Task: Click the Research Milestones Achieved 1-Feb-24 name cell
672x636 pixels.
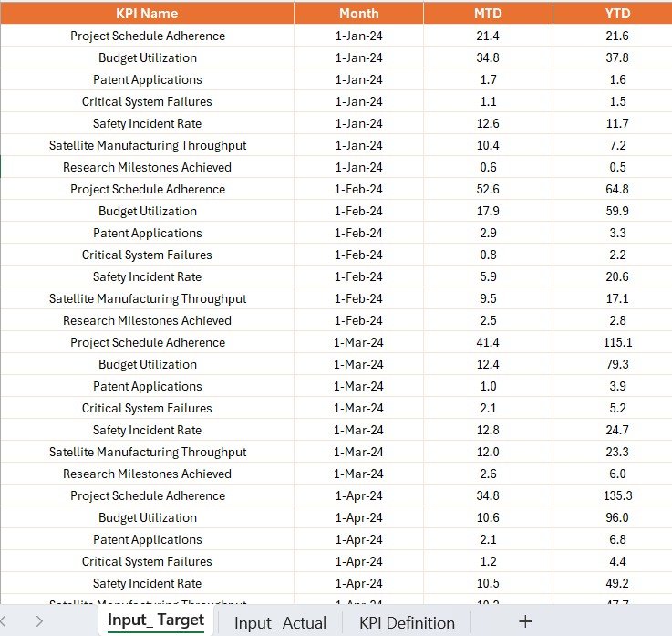Action: tap(147, 320)
